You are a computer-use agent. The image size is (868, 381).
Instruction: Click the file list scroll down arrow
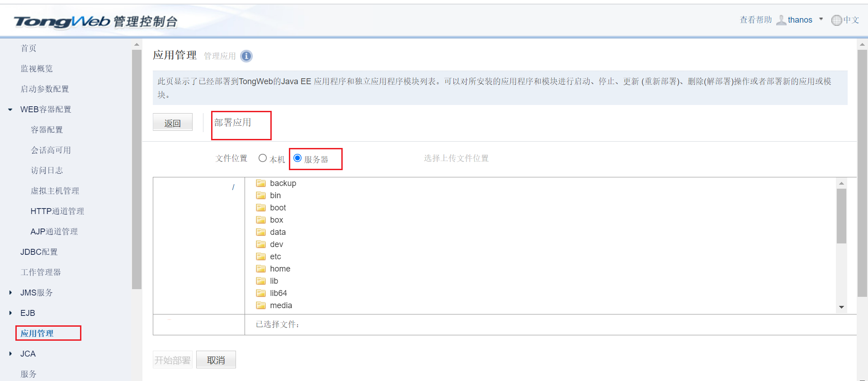tap(841, 307)
